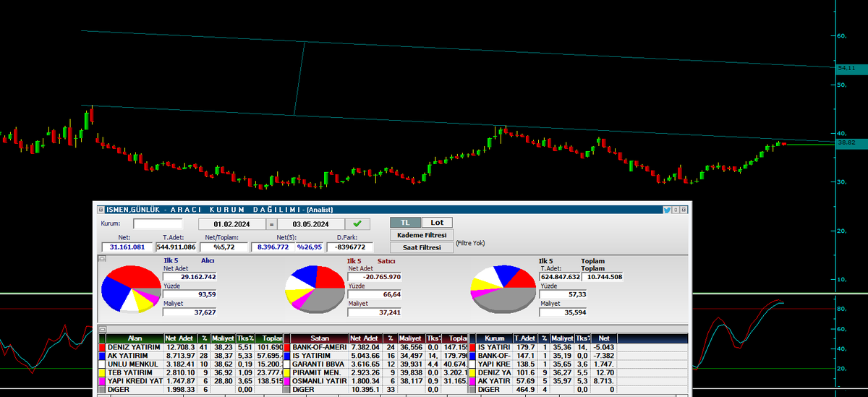The height and width of the screenshot is (397, 868).
Task: Select Net(5) value 8.396.772
Action: (272, 247)
